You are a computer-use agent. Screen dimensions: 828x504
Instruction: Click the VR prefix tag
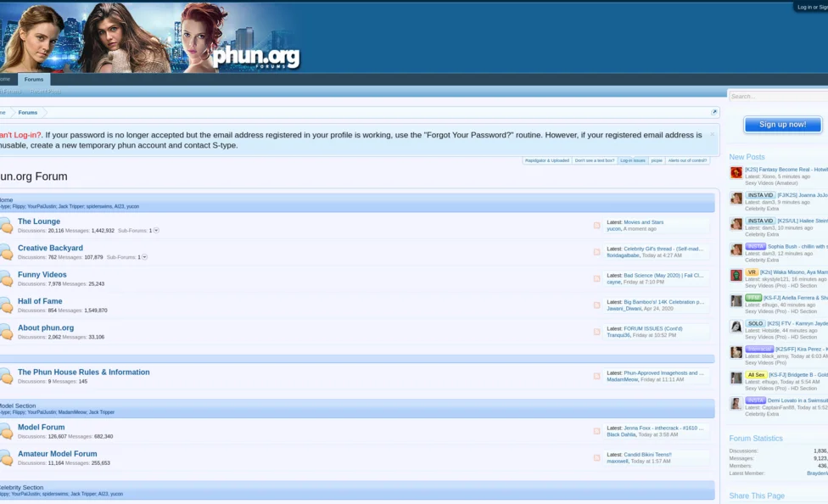(x=752, y=272)
